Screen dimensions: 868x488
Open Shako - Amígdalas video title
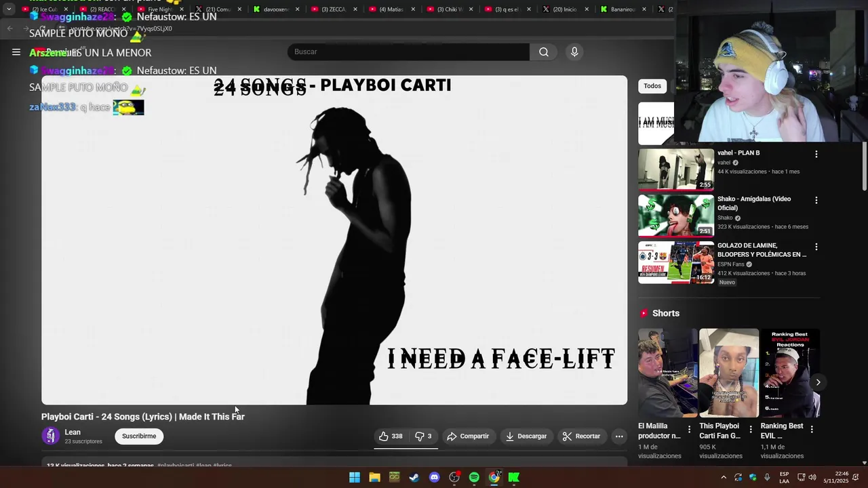(x=754, y=203)
